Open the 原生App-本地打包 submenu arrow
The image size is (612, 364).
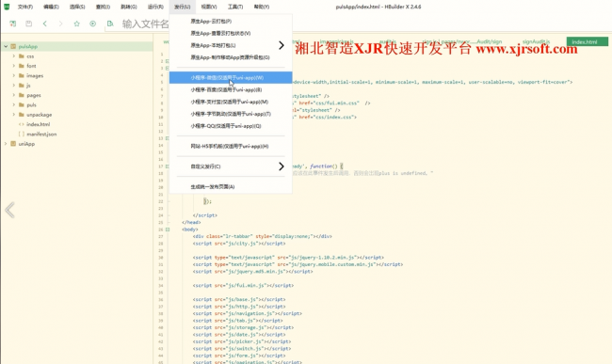point(281,45)
